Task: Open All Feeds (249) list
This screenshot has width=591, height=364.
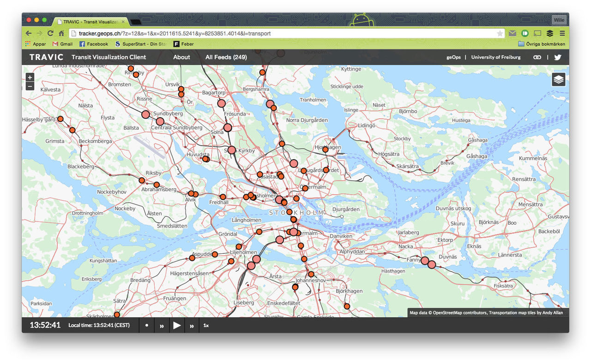Action: (226, 57)
